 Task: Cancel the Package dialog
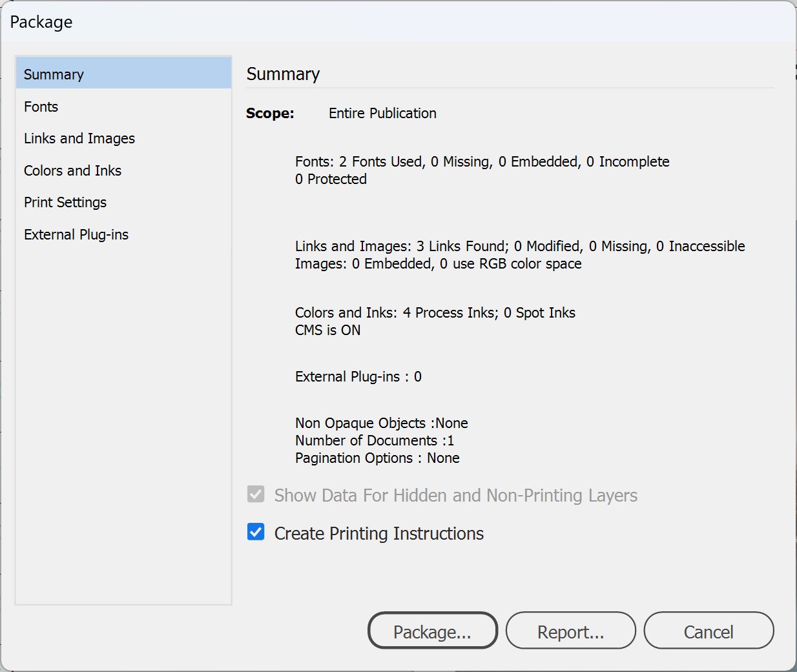(709, 631)
